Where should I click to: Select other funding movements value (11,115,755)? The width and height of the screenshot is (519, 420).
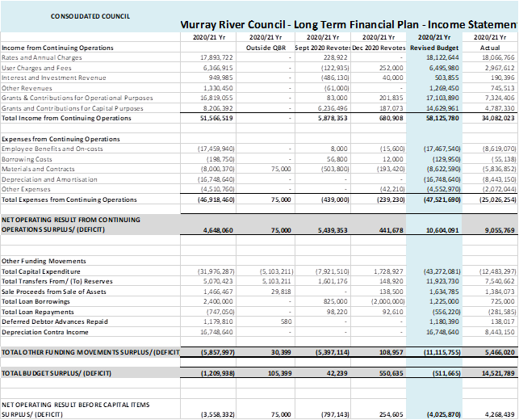(x=439, y=354)
